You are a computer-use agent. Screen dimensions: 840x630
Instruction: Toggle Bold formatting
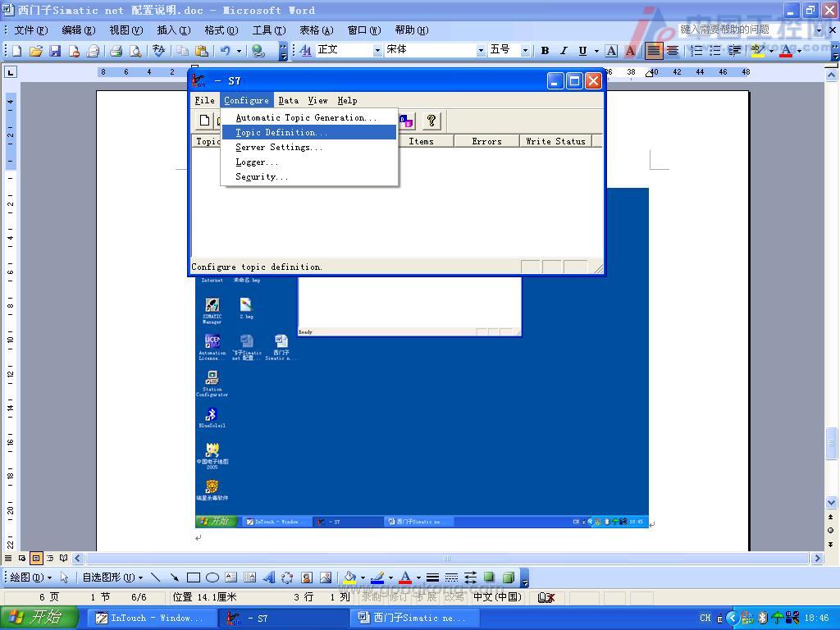click(545, 50)
